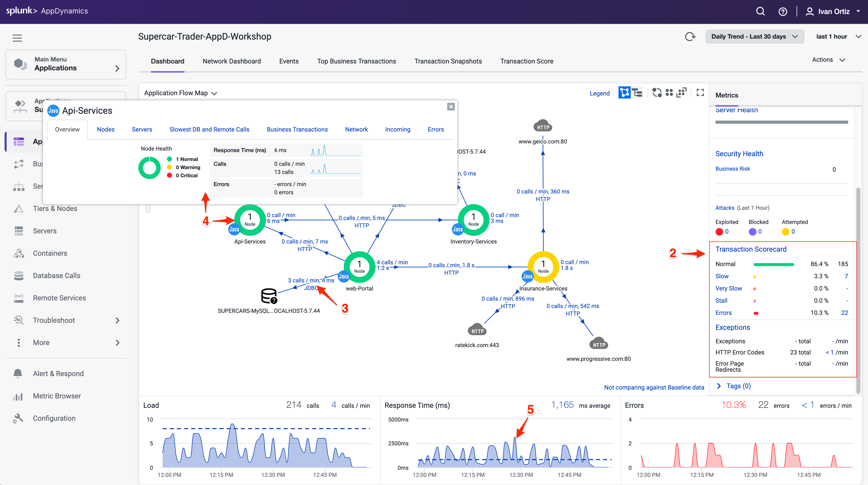Click the search icon in the top bar
Image resolution: width=868 pixels, height=485 pixels.
coord(760,11)
